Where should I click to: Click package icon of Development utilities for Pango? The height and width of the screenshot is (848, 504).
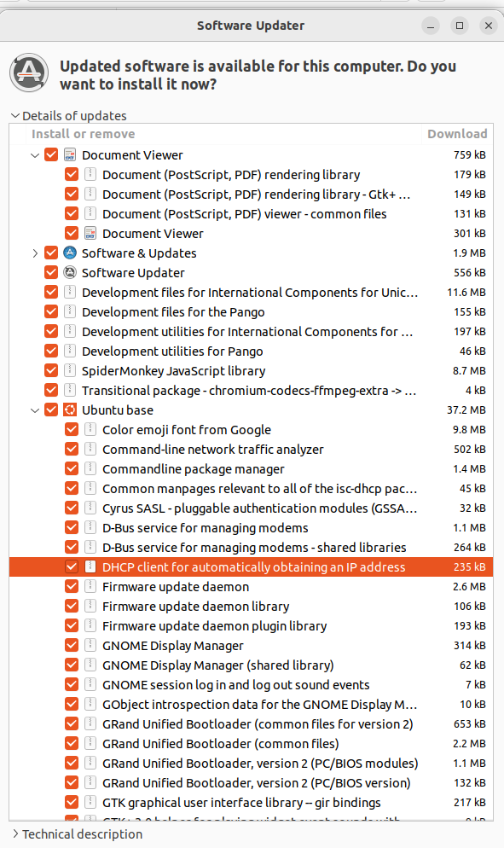click(x=70, y=351)
